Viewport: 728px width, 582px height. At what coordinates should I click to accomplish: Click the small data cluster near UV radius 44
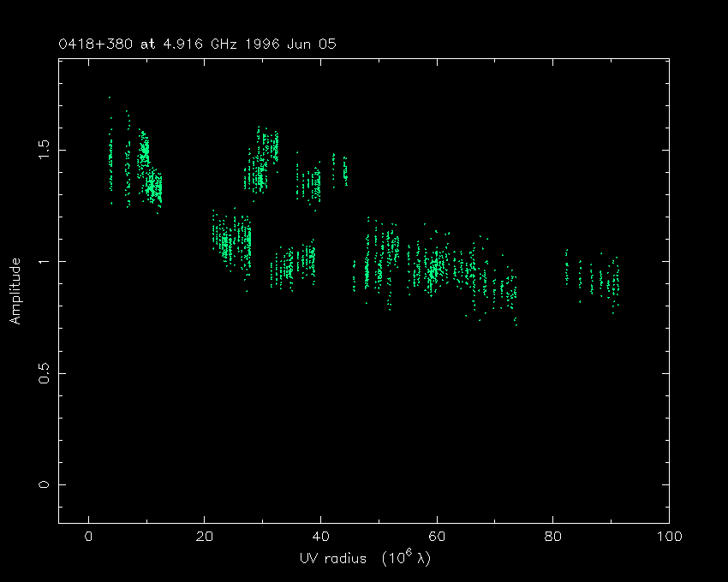[345, 171]
